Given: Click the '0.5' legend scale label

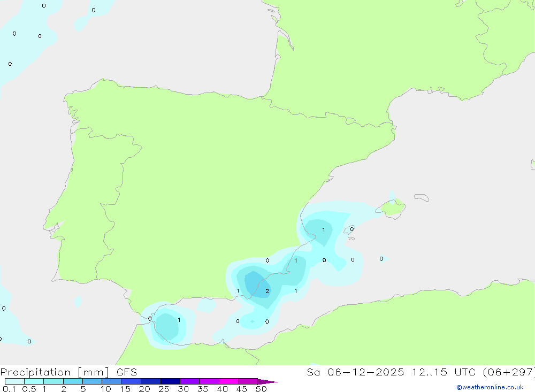Looking at the screenshot, I should 29,389.
